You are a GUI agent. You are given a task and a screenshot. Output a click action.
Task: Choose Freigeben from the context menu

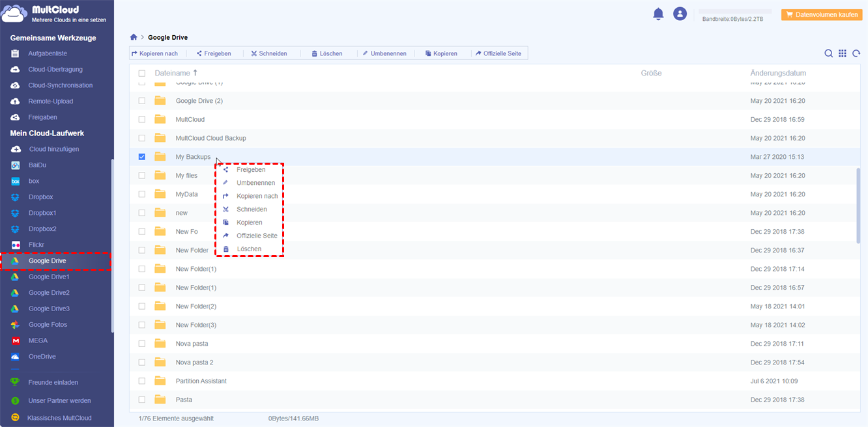(x=250, y=169)
